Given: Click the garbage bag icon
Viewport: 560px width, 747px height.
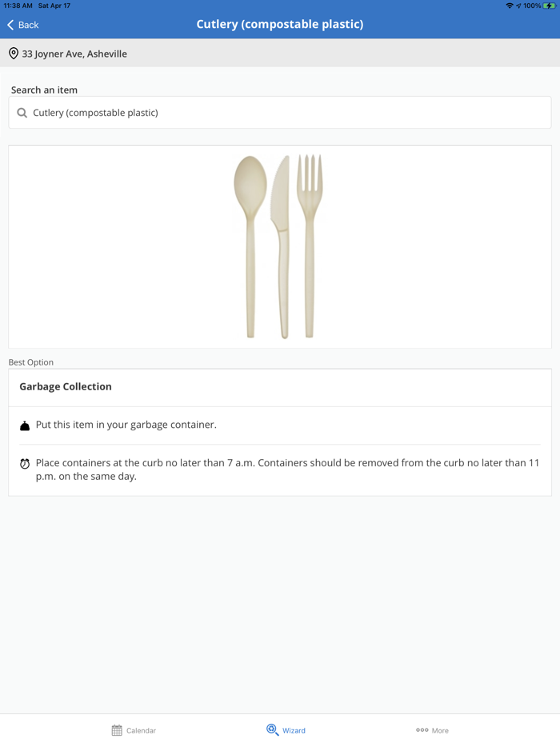Looking at the screenshot, I should 25,426.
